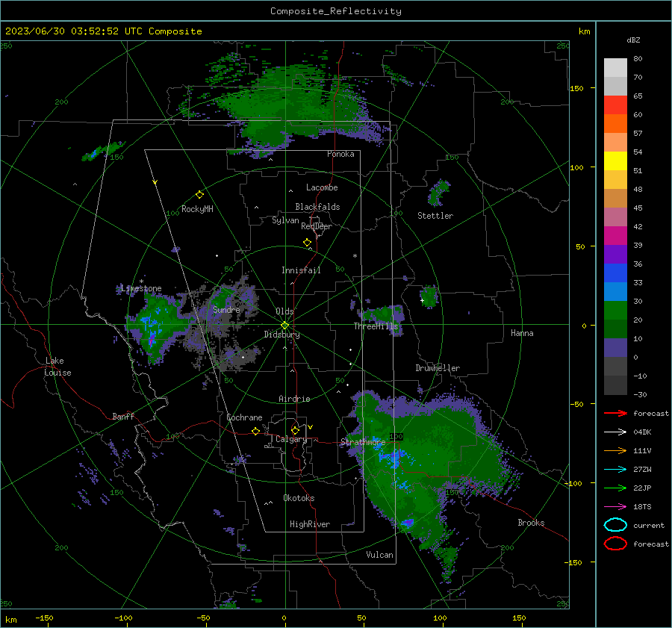Click the yellow diamond marker above Calgary
672x628 pixels.
coord(295,430)
